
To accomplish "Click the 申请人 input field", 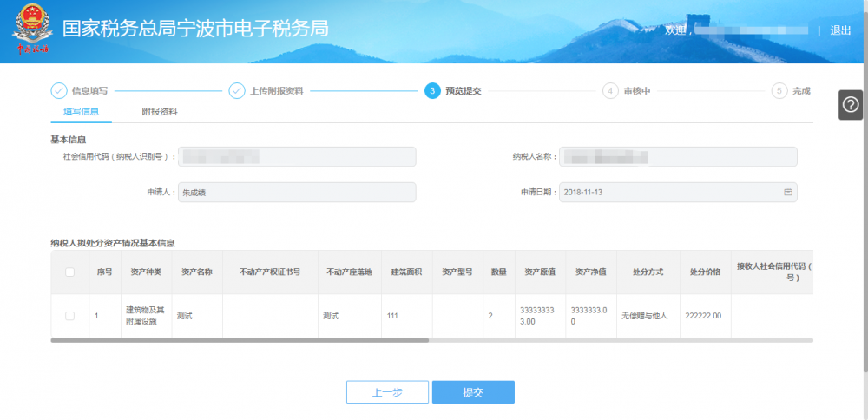I will point(297,192).
